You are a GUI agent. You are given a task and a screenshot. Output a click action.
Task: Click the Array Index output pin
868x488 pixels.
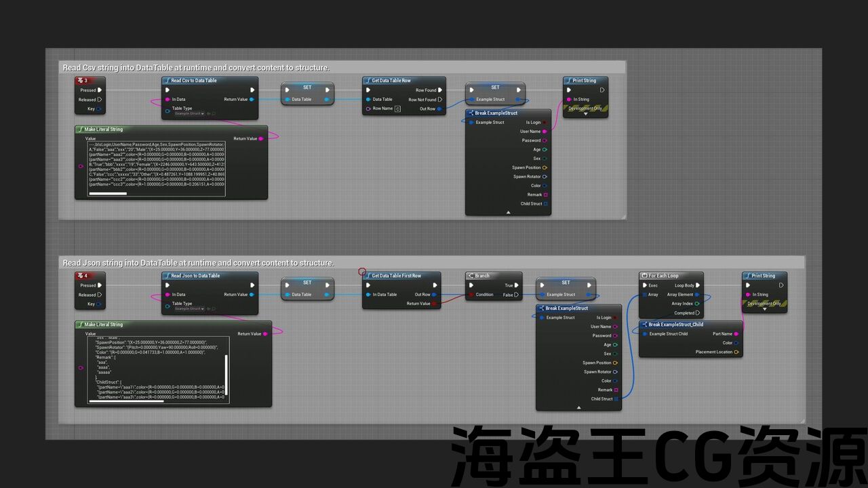click(697, 304)
